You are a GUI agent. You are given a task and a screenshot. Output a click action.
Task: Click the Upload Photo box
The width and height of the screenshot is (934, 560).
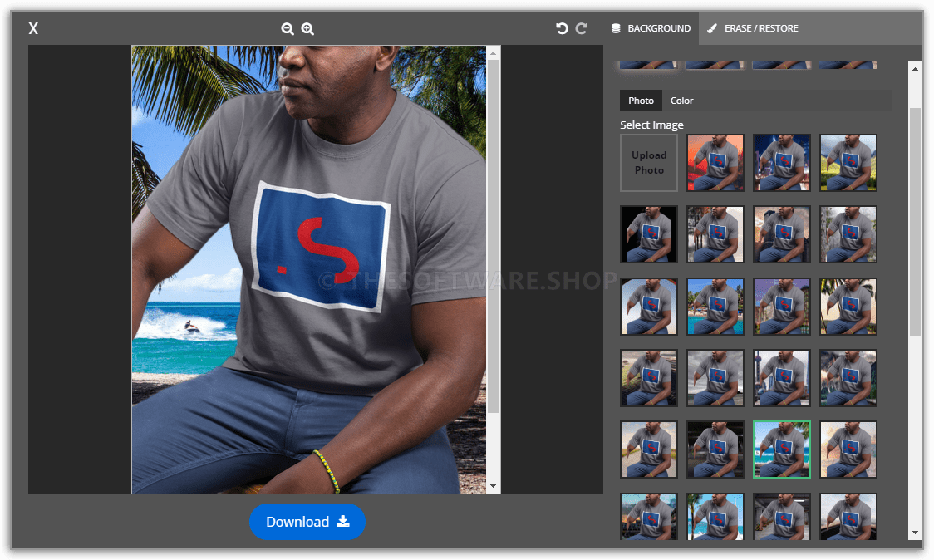(649, 163)
